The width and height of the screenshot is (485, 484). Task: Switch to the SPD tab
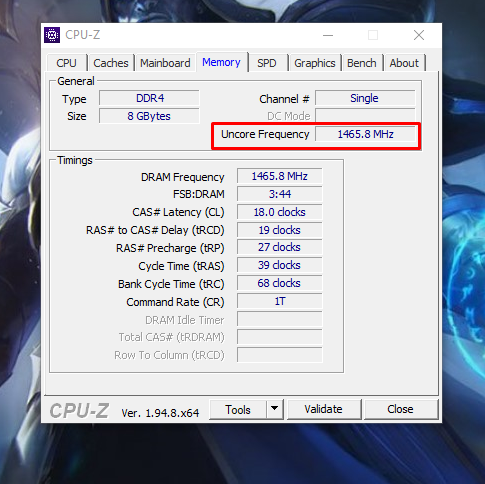click(267, 63)
